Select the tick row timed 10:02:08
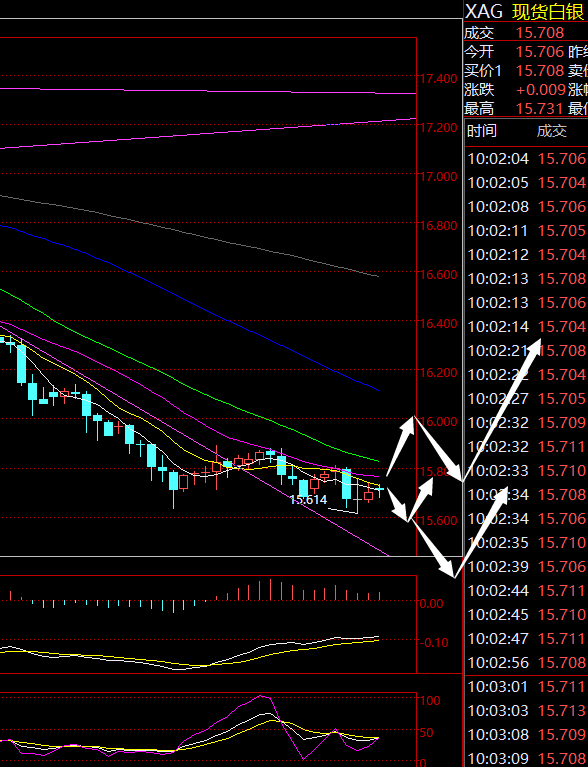Image resolution: width=588 pixels, height=767 pixels. pos(527,206)
